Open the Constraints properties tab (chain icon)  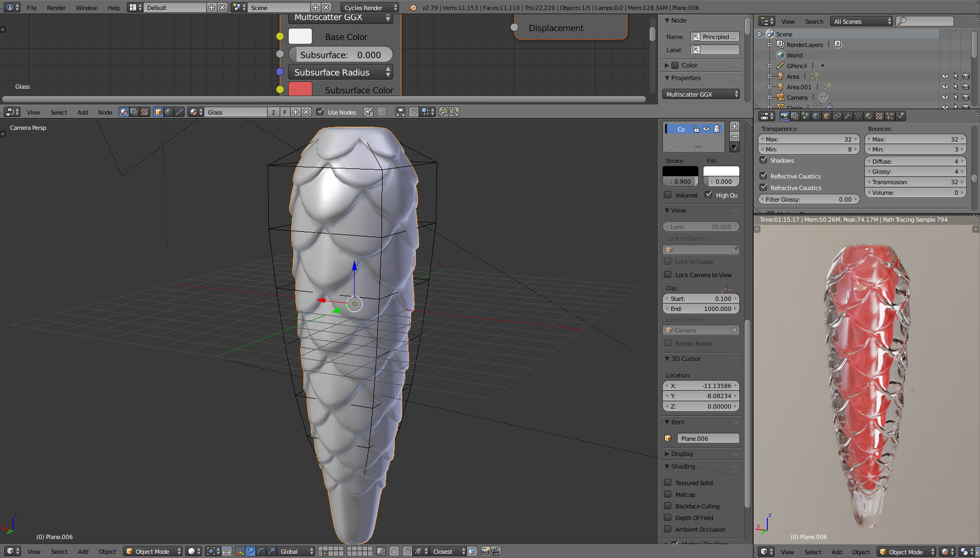tap(837, 116)
